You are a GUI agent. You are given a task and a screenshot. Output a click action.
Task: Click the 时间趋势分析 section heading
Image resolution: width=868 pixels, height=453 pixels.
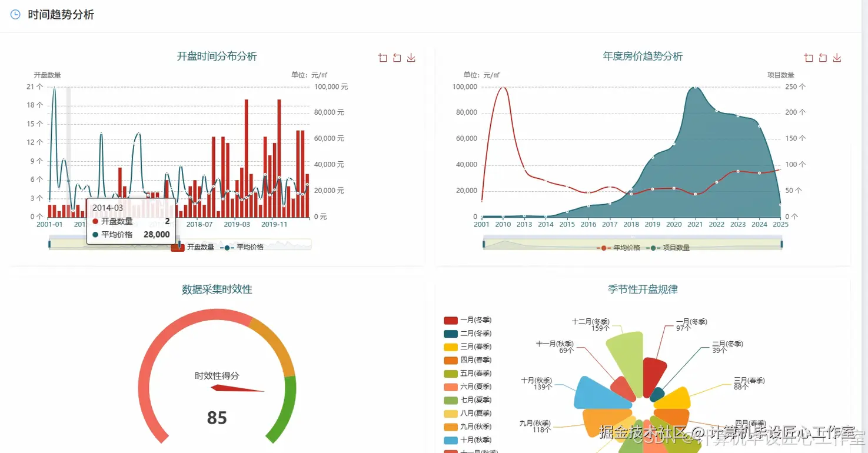tap(61, 15)
